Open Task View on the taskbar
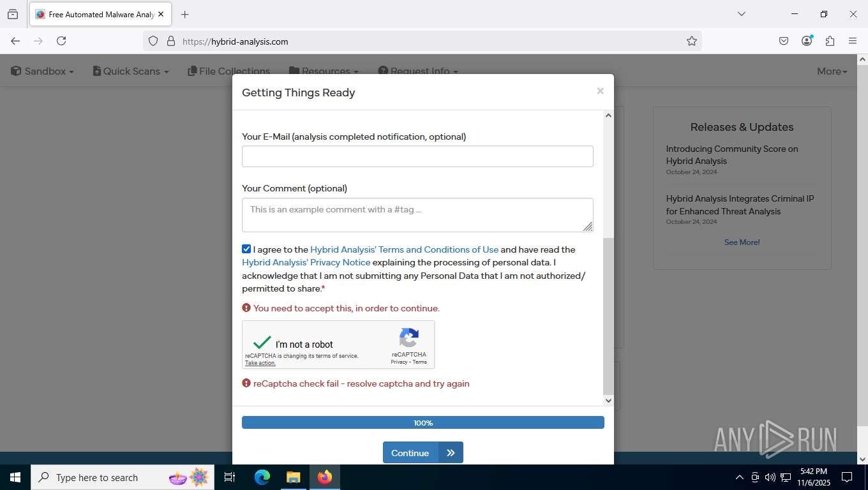Screen dimensions: 868x490 230,477
